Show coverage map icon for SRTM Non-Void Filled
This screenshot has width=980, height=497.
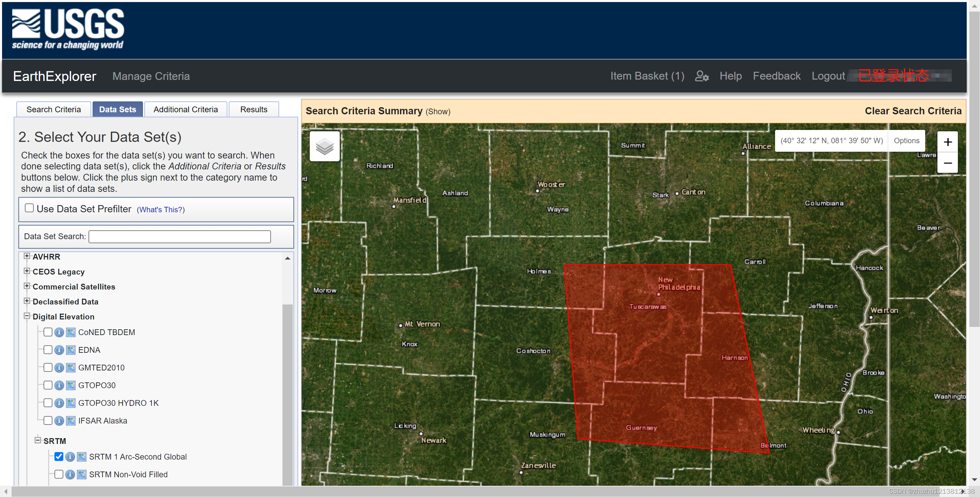(x=82, y=475)
